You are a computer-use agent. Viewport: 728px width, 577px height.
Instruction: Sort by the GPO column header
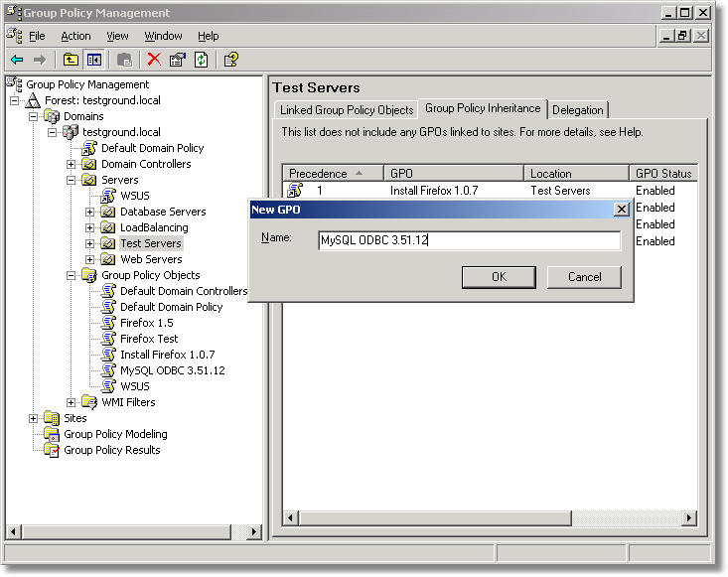[454, 173]
